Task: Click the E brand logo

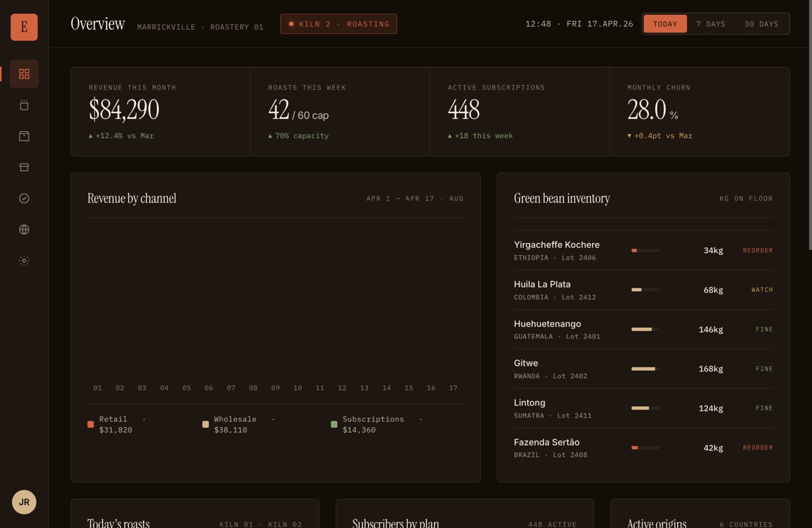Action: (x=24, y=27)
